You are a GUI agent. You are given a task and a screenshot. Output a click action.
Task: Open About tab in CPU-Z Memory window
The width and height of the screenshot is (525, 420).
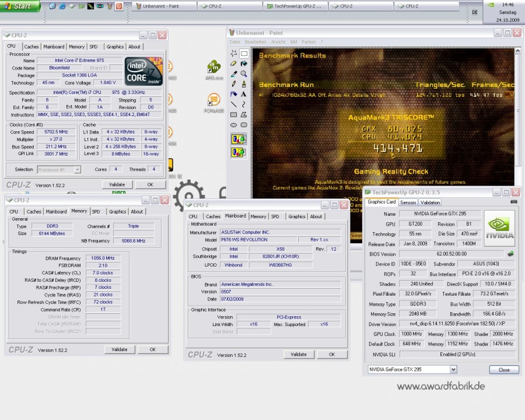[x=136, y=212]
